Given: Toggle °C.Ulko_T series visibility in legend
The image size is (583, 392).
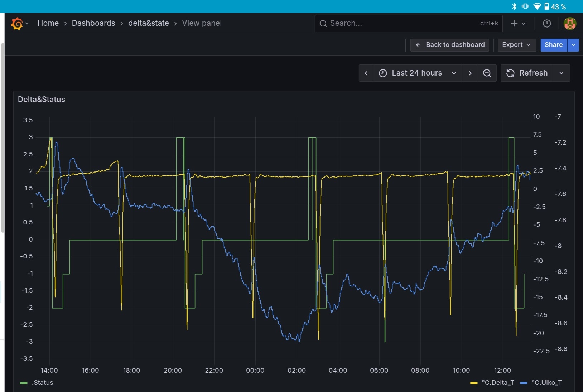Looking at the screenshot, I should (x=546, y=383).
